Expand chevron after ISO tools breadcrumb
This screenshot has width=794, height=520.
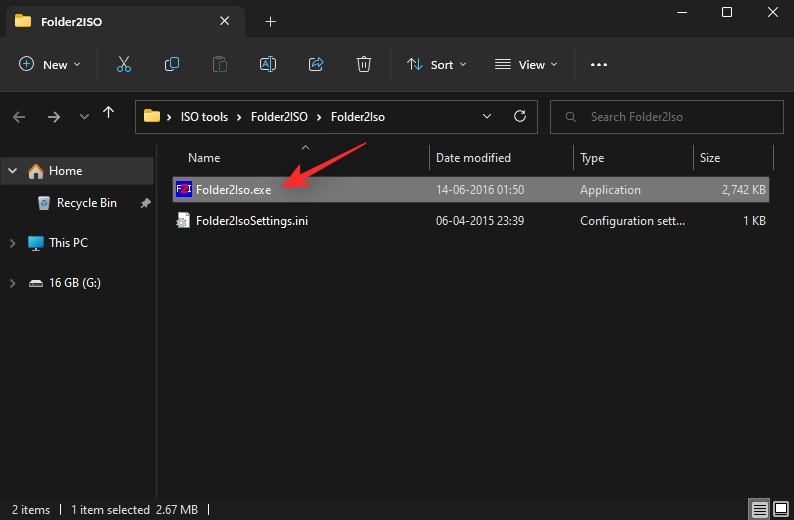point(239,117)
